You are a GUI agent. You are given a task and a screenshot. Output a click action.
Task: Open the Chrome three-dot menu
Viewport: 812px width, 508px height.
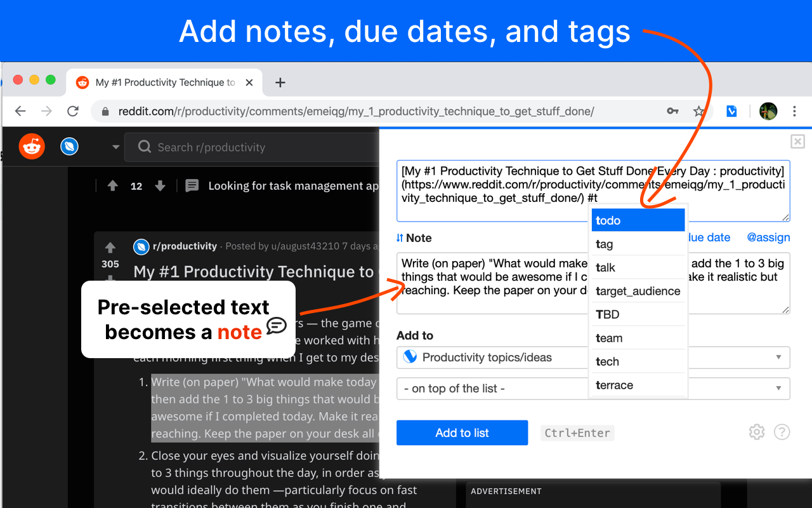[x=794, y=111]
